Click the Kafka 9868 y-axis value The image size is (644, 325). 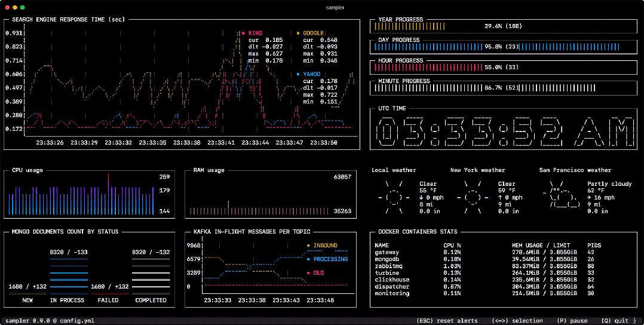pyautogui.click(x=194, y=246)
